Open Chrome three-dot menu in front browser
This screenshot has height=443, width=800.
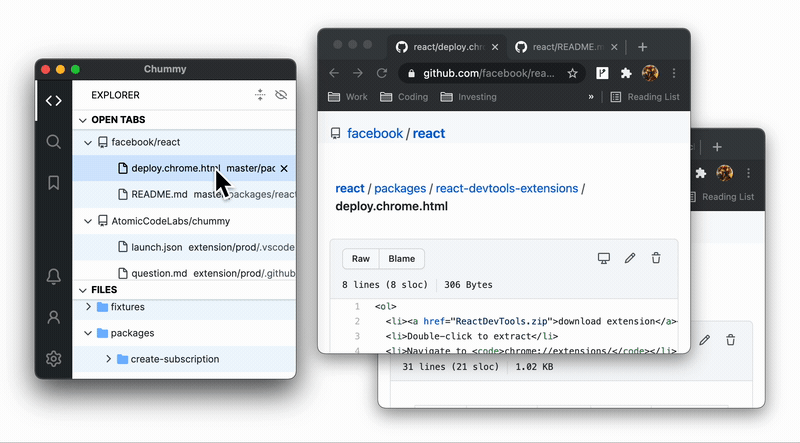(674, 73)
